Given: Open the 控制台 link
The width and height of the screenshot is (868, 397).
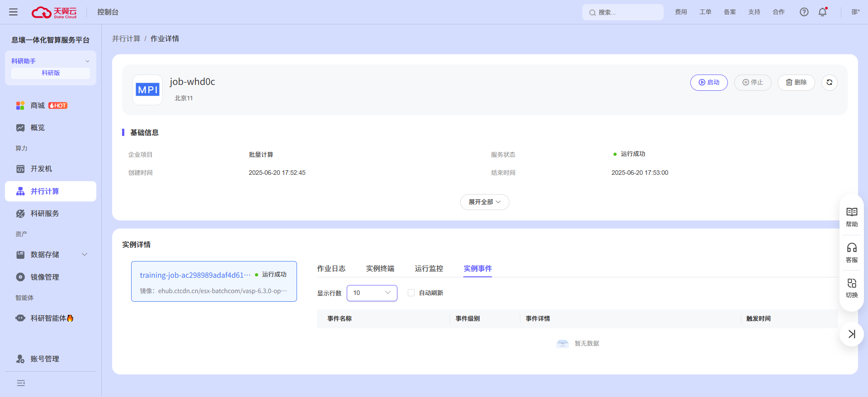Looking at the screenshot, I should (108, 12).
